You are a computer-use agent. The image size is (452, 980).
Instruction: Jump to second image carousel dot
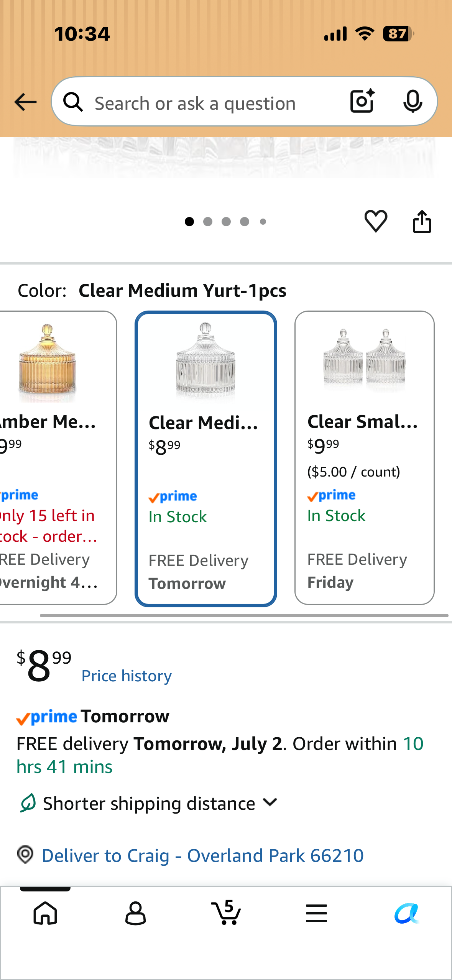tap(208, 222)
